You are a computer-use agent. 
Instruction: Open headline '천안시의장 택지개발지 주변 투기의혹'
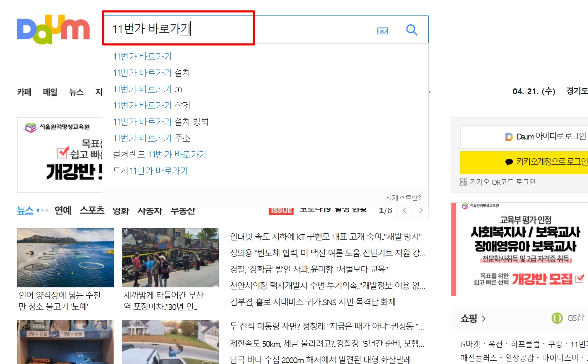point(328,286)
